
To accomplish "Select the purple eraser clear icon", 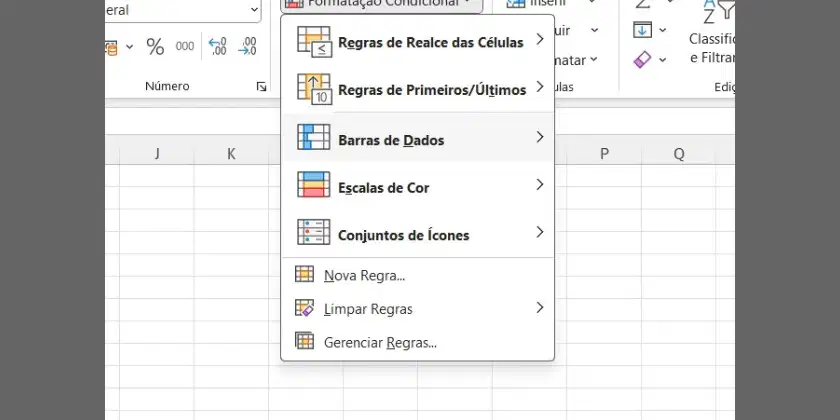I will [x=642, y=59].
